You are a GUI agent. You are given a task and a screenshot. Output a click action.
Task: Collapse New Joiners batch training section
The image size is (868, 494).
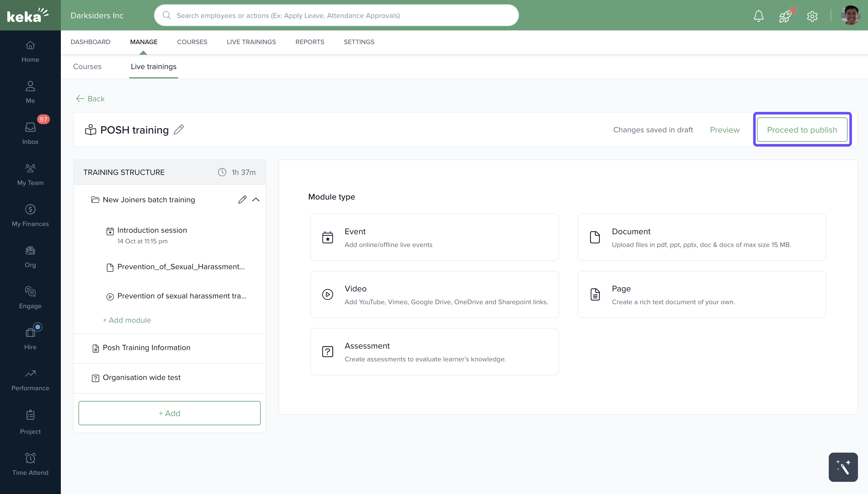[x=256, y=200]
